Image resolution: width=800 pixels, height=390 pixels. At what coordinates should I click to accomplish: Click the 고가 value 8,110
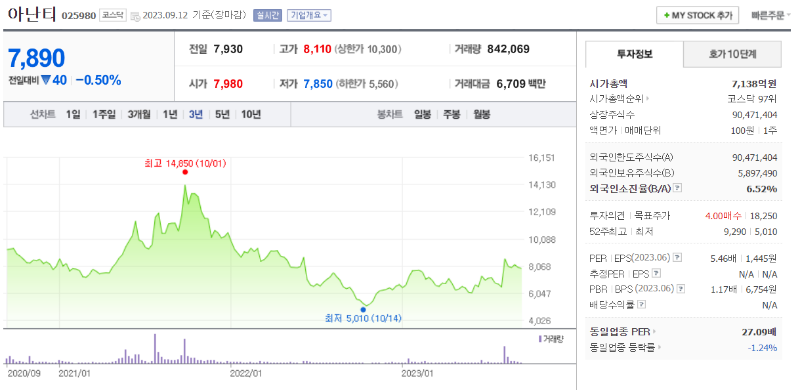click(x=317, y=50)
